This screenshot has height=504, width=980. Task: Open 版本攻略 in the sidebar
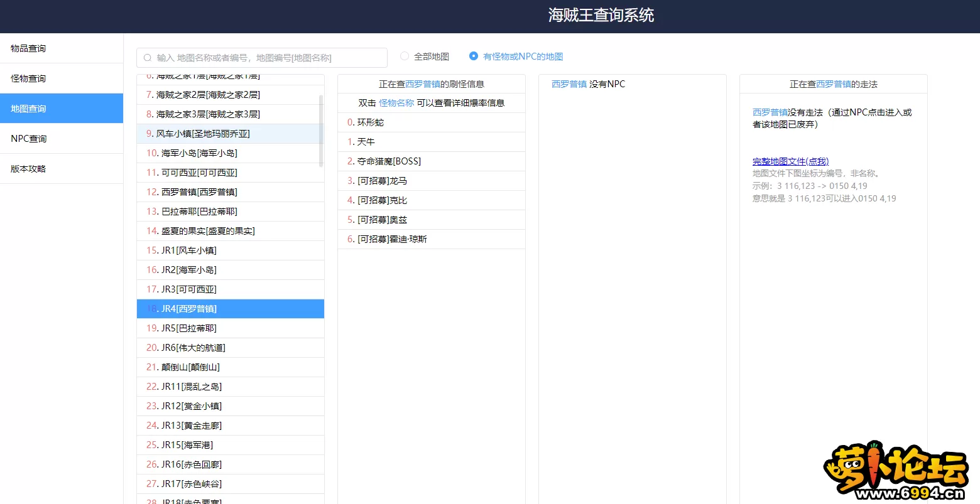[x=62, y=169]
